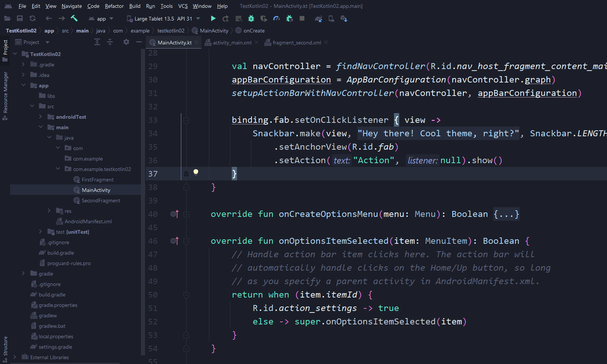The width and height of the screenshot is (607, 364).
Task: Click the override gutter icon on line 46
Action: (x=175, y=241)
